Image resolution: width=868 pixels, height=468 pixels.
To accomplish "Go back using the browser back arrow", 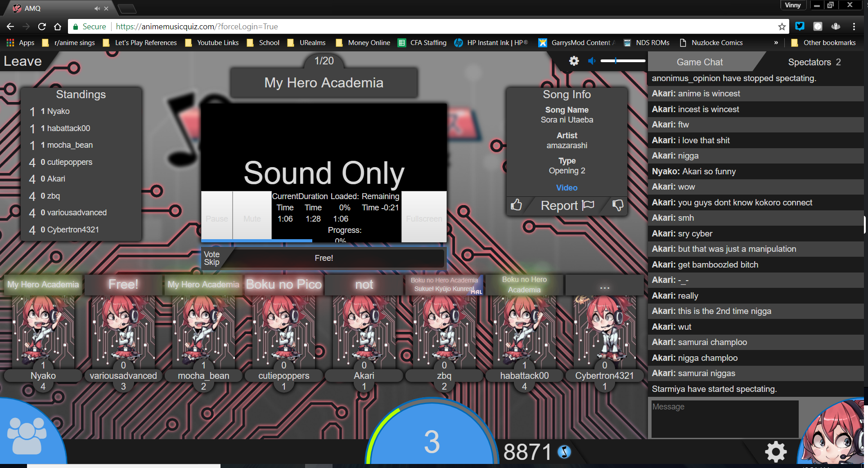I will click(x=10, y=27).
